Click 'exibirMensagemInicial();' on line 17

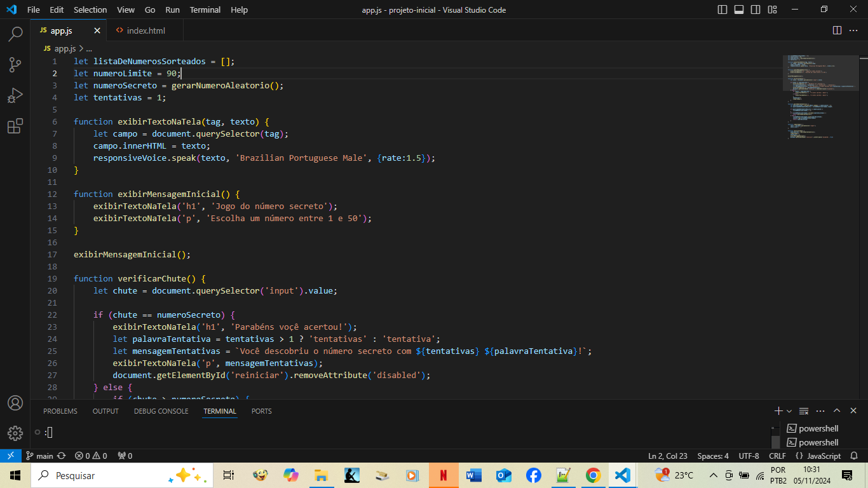tap(132, 254)
